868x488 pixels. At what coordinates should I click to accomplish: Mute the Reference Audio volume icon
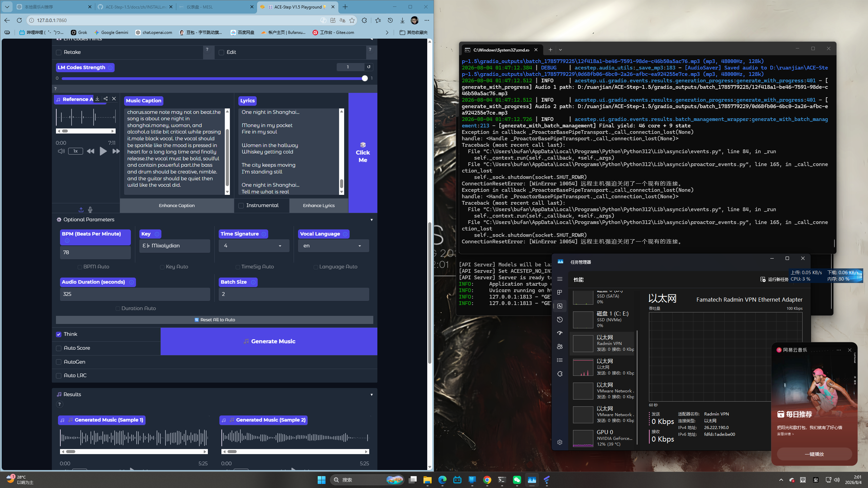click(x=61, y=151)
